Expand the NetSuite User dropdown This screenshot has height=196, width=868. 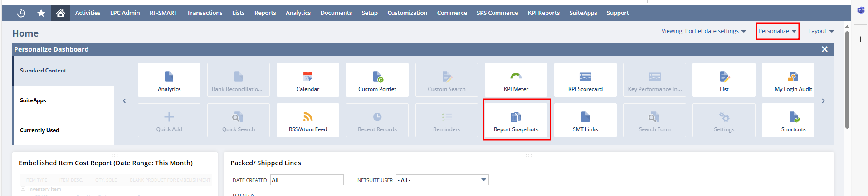coord(483,180)
